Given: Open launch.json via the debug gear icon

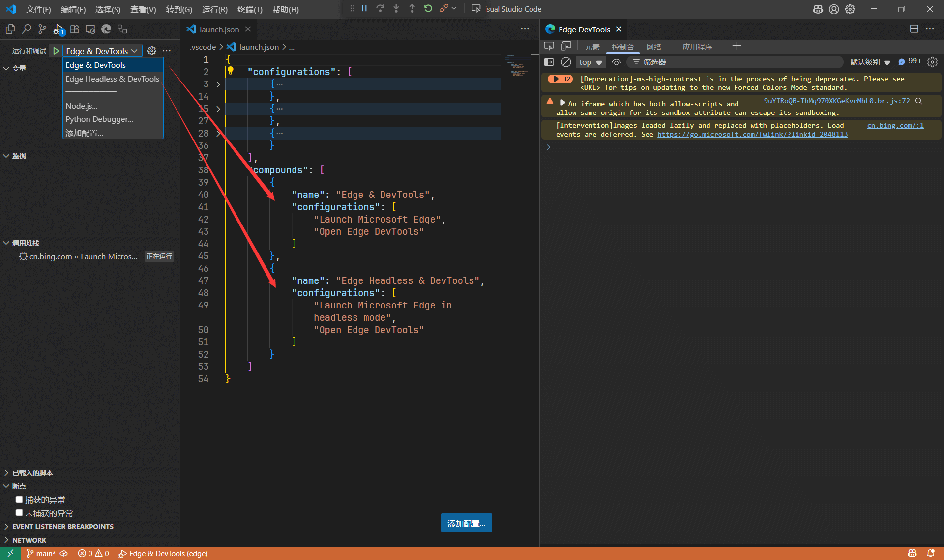Looking at the screenshot, I should [x=152, y=51].
